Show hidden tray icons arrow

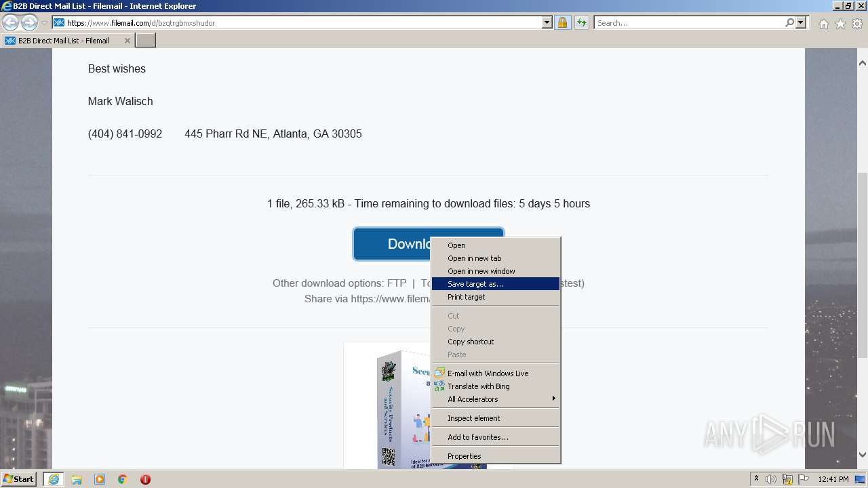pyautogui.click(x=756, y=479)
